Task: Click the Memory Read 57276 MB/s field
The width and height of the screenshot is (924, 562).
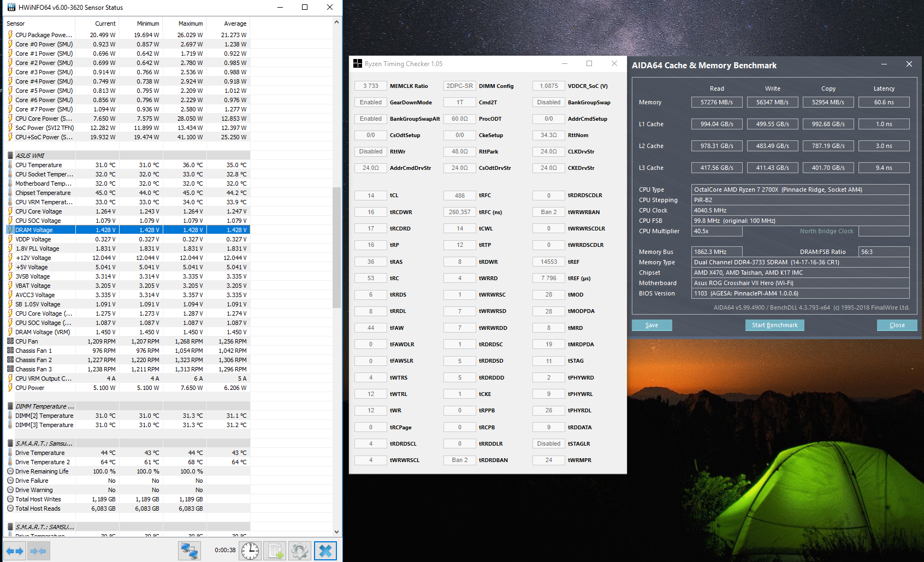Action: click(716, 102)
